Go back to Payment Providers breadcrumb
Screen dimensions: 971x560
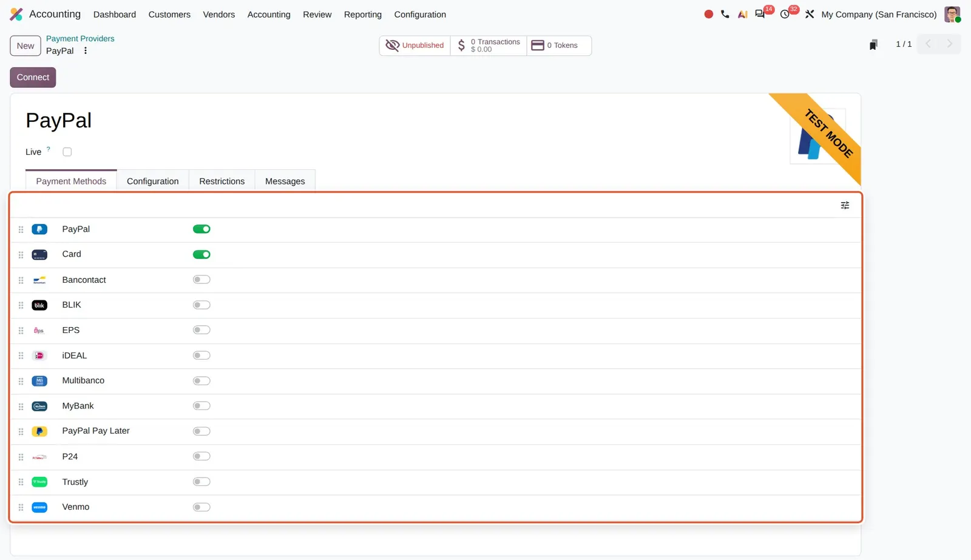[80, 39]
